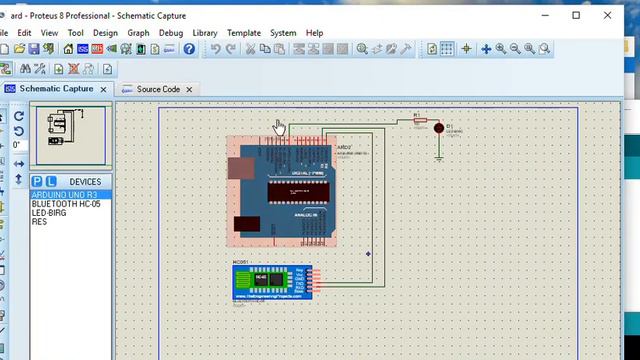640x360 pixels.
Task: Go to the Home page icon
Action: tap(68, 49)
